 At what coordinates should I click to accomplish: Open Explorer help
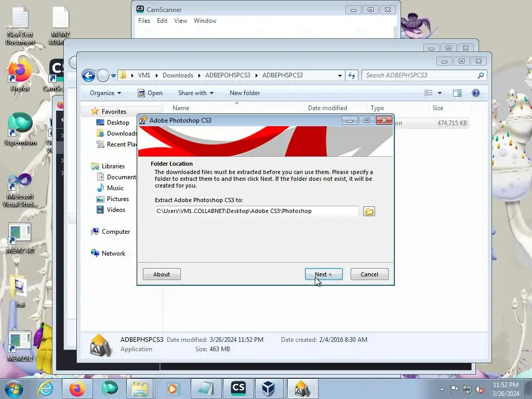476,93
